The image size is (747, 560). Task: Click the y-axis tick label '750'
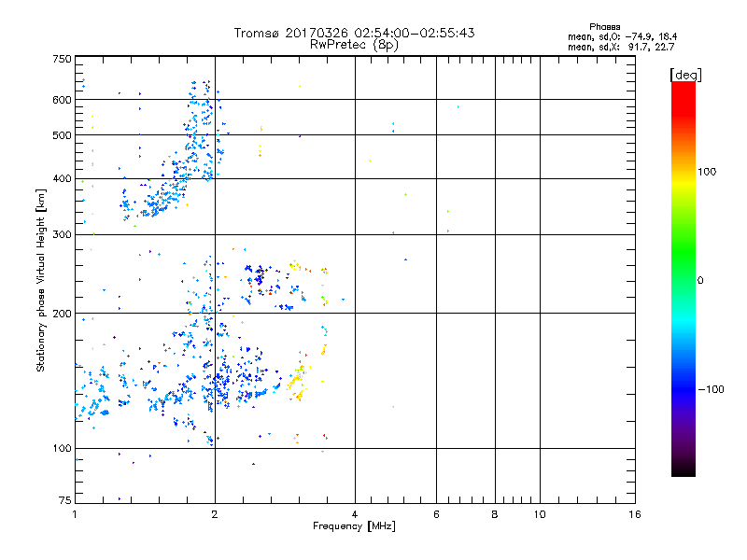[62, 59]
